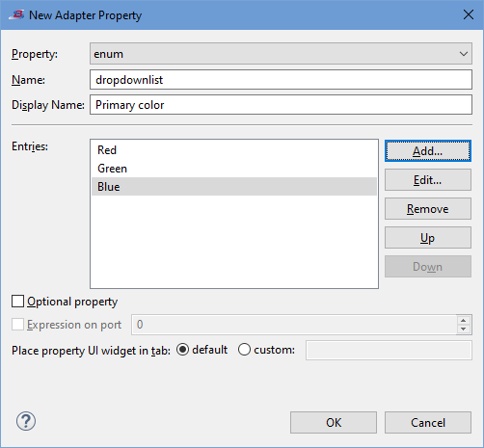
Task: Toggle the Expression on port checkbox
Action: (x=17, y=325)
